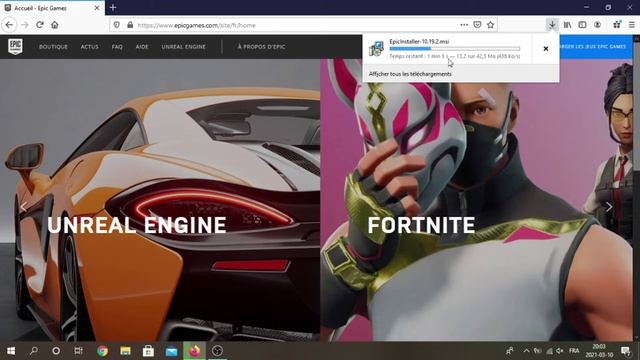The image size is (640, 360).
Task: Click the page vertical scrollbar
Action: point(636,188)
